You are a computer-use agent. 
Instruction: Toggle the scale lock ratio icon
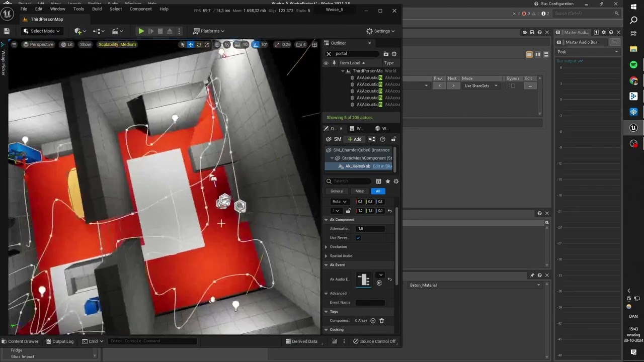coord(348,211)
